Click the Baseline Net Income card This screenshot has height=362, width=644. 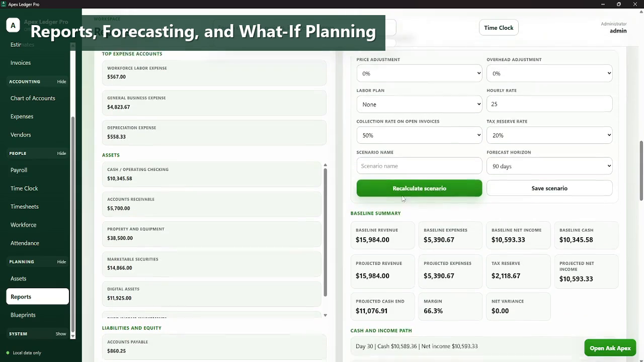(x=518, y=235)
